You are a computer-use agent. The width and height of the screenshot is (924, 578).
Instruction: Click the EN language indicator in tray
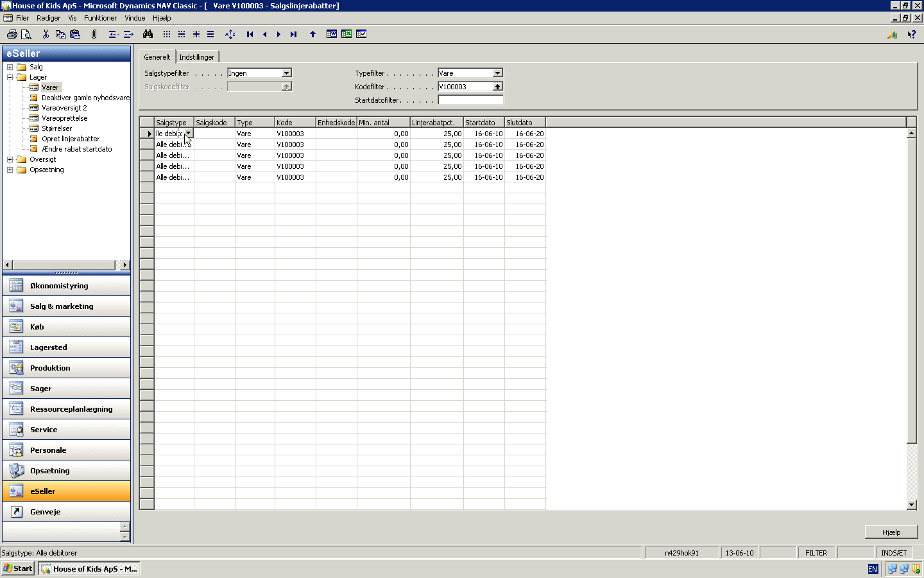point(873,569)
